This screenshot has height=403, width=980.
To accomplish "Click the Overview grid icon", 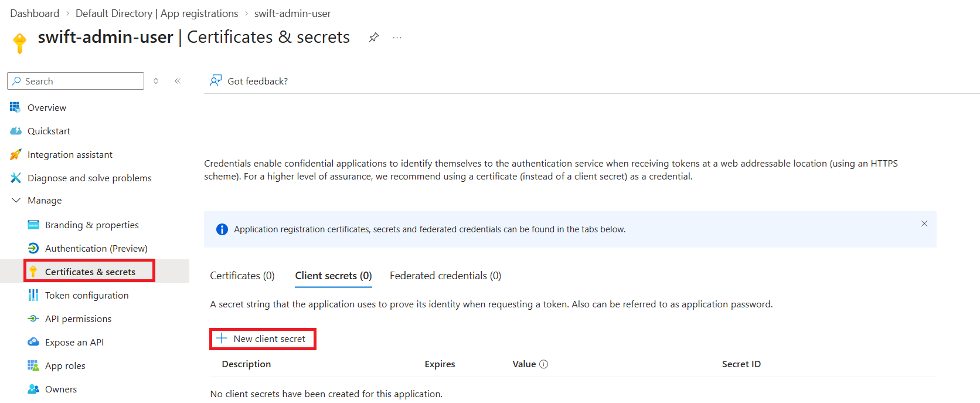I will click(15, 107).
